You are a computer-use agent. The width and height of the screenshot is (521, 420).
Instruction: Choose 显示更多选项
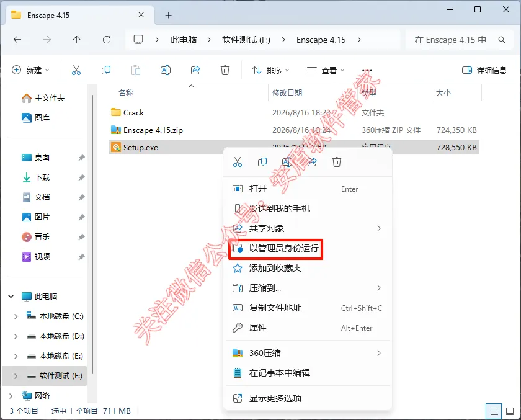tap(308, 398)
